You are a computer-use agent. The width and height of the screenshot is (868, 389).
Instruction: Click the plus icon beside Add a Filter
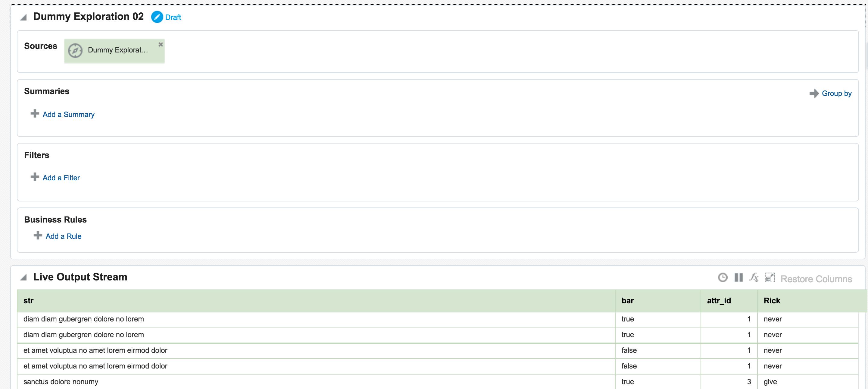[x=35, y=177]
